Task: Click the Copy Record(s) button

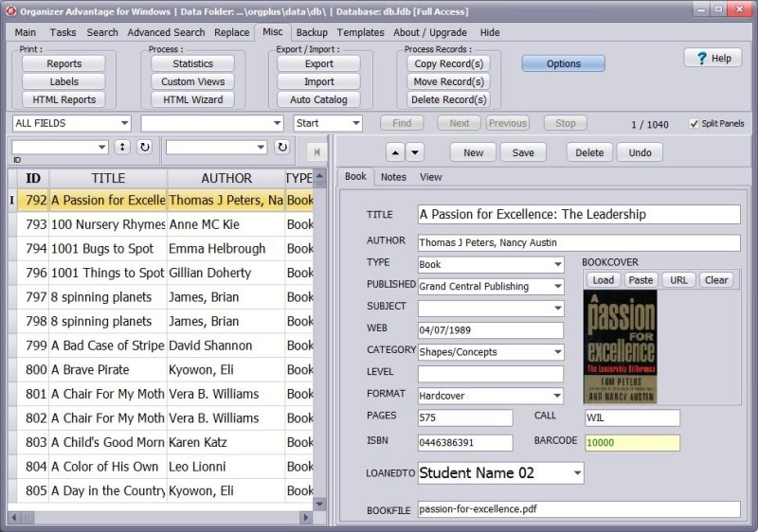Action: [x=448, y=63]
